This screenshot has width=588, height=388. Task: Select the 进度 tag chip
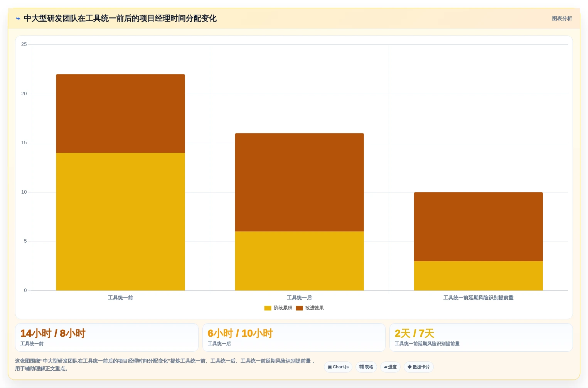(x=390, y=367)
